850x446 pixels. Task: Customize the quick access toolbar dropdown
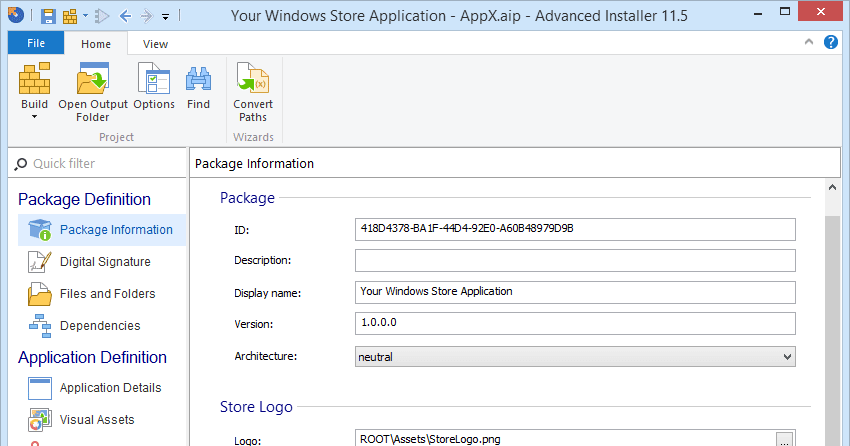pyautogui.click(x=165, y=17)
